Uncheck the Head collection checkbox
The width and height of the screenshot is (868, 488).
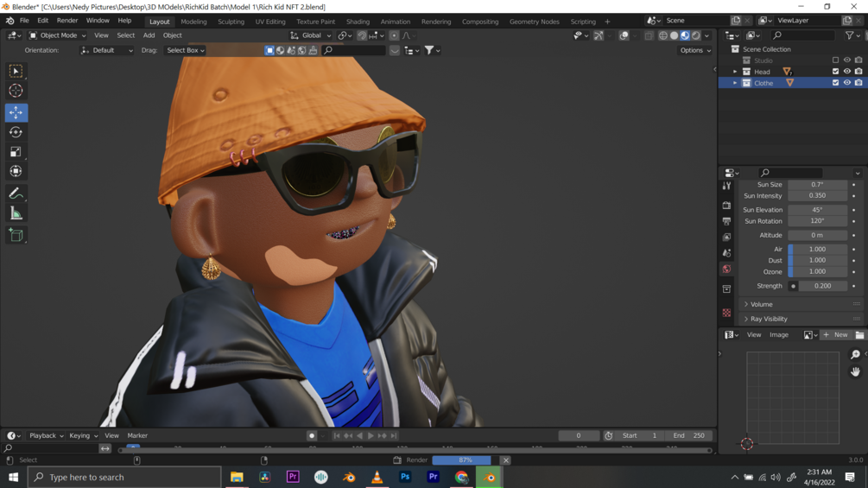(x=835, y=72)
